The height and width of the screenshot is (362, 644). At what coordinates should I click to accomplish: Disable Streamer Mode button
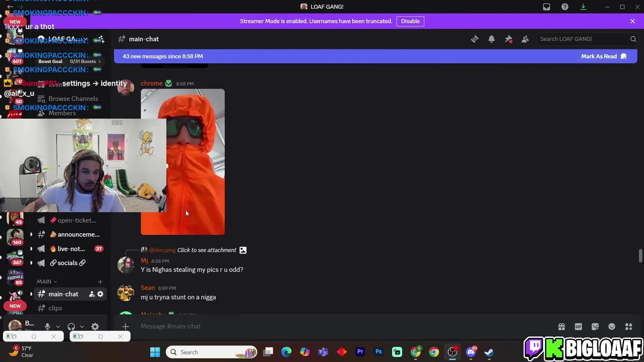[x=410, y=21]
